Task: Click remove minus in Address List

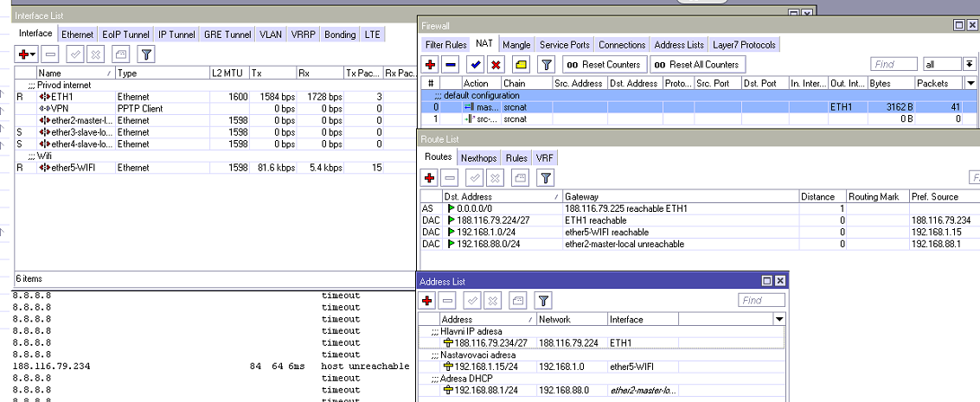Action: 448,301
